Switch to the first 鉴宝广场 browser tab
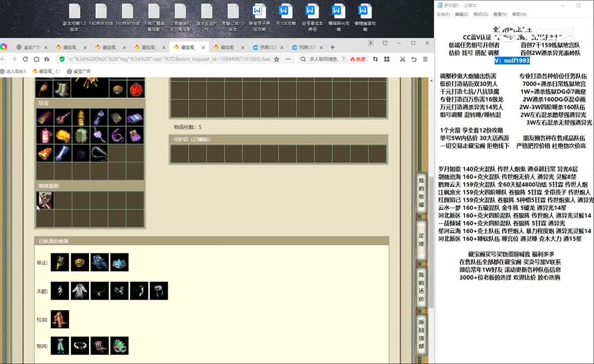The image size is (594, 364). click(32, 48)
